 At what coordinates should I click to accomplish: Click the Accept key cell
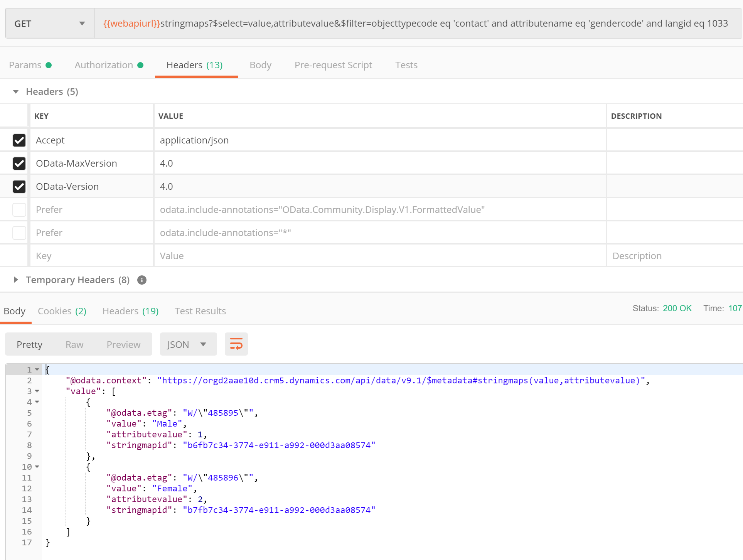92,140
